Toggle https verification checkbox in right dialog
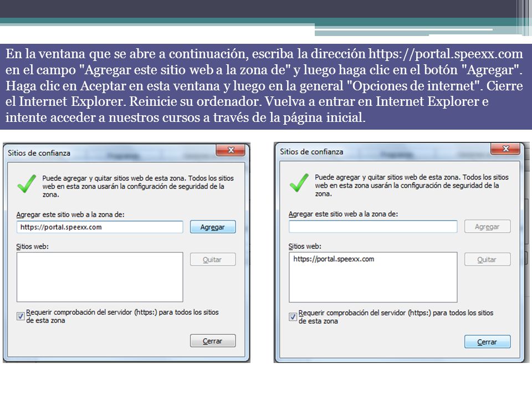The image size is (532, 399). [293, 317]
